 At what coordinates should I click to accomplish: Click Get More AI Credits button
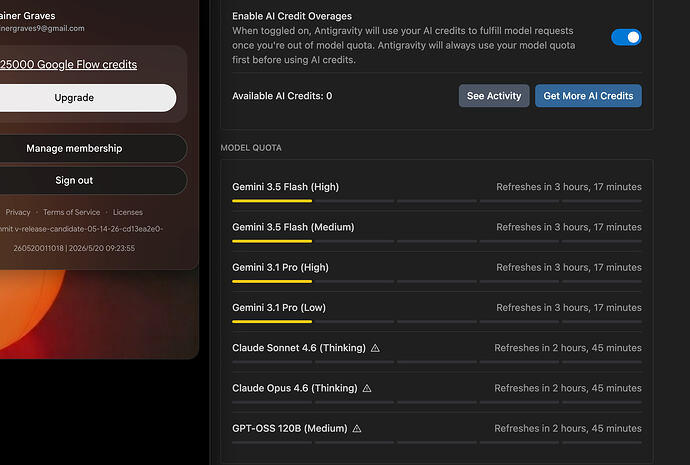click(x=588, y=96)
